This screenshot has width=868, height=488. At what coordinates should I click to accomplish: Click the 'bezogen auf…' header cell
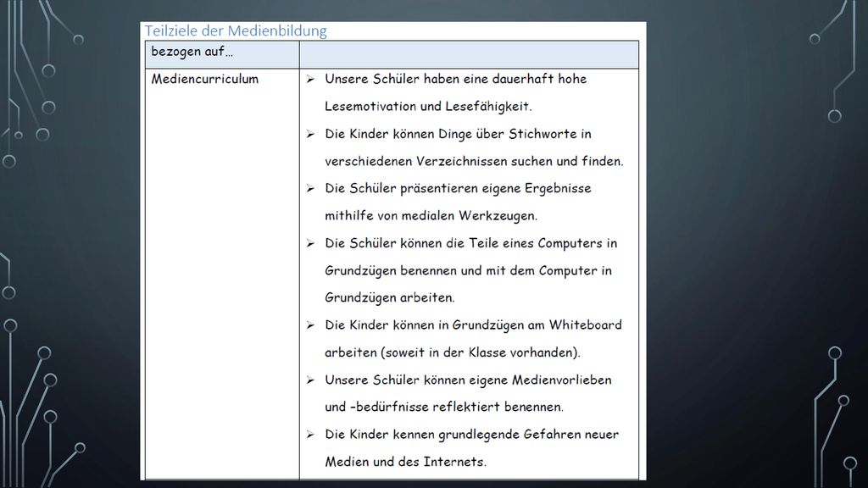coord(222,54)
